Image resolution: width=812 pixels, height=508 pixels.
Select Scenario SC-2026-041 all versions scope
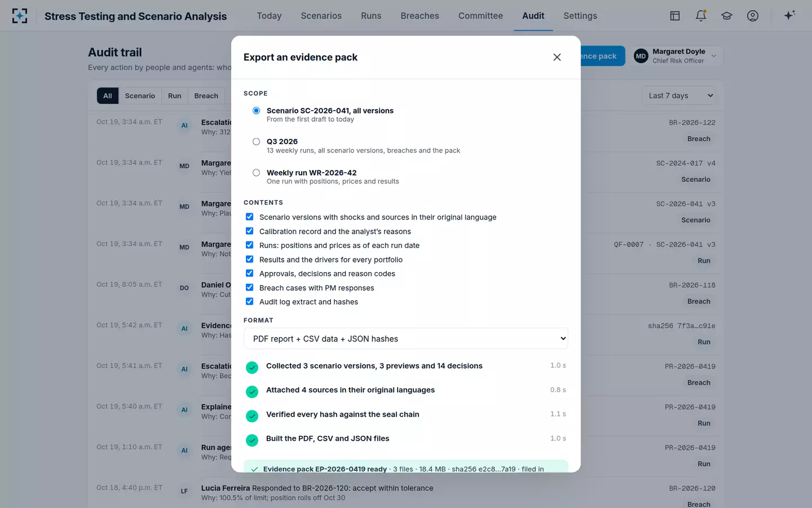(256, 111)
